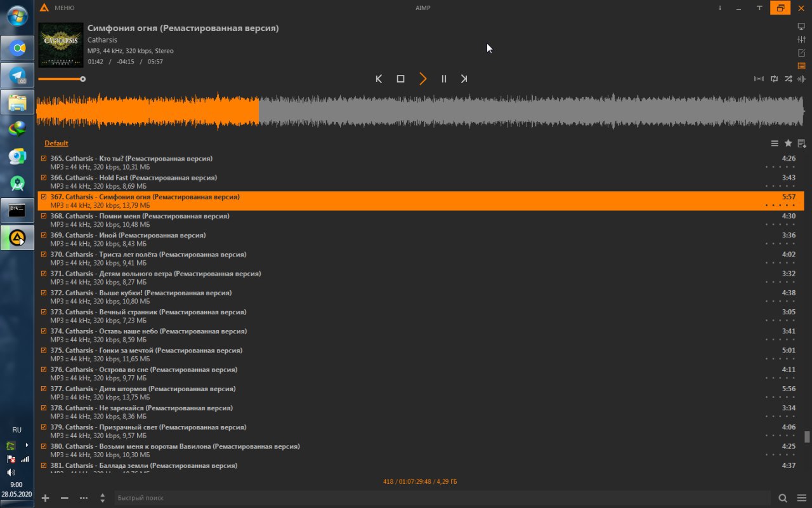812x508 pixels.
Task: Switch RU language indicator
Action: (17, 430)
